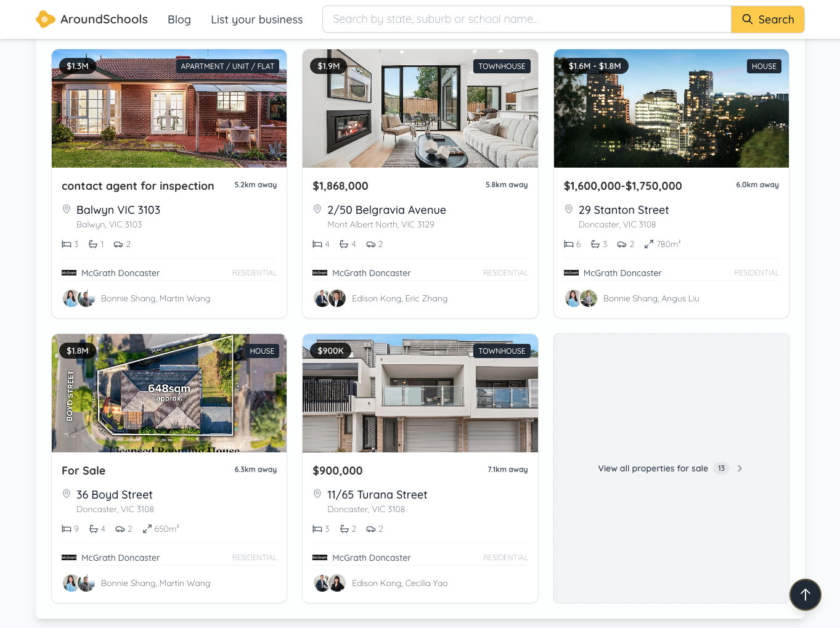Image resolution: width=840 pixels, height=628 pixels.
Task: Open Blog from the top navigation
Action: coord(179,19)
